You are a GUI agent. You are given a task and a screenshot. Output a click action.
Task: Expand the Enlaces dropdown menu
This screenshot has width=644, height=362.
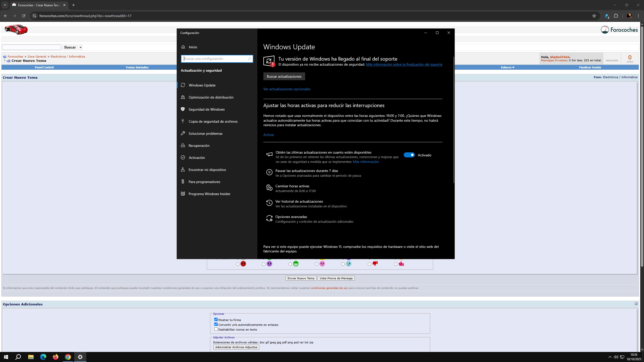[x=508, y=67]
